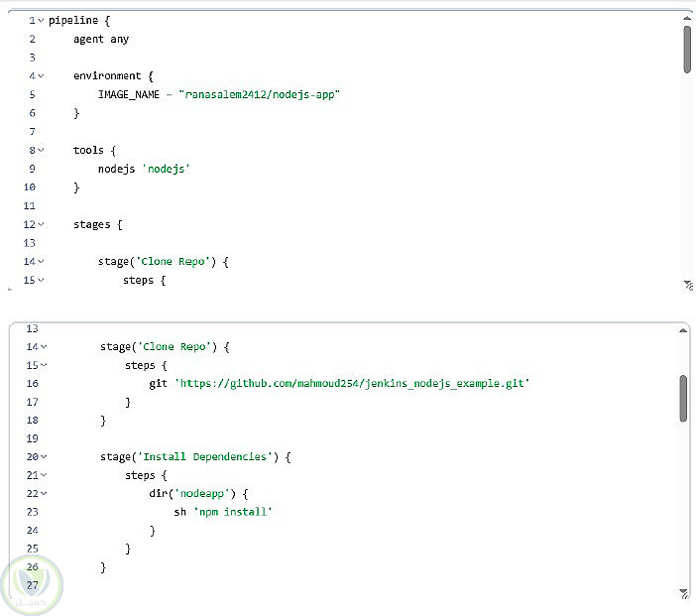Click the GitHub repository URL string
The width and height of the screenshot is (696, 616).
point(352,383)
